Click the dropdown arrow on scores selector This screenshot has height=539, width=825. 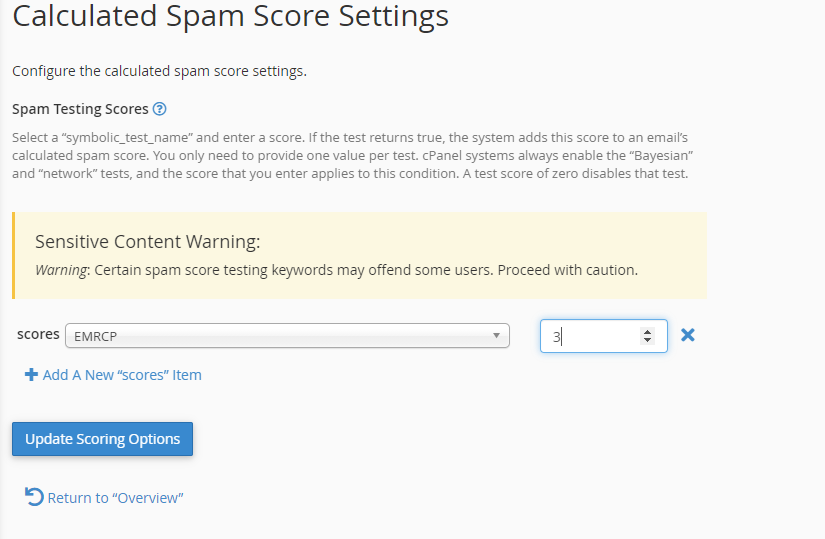click(497, 336)
